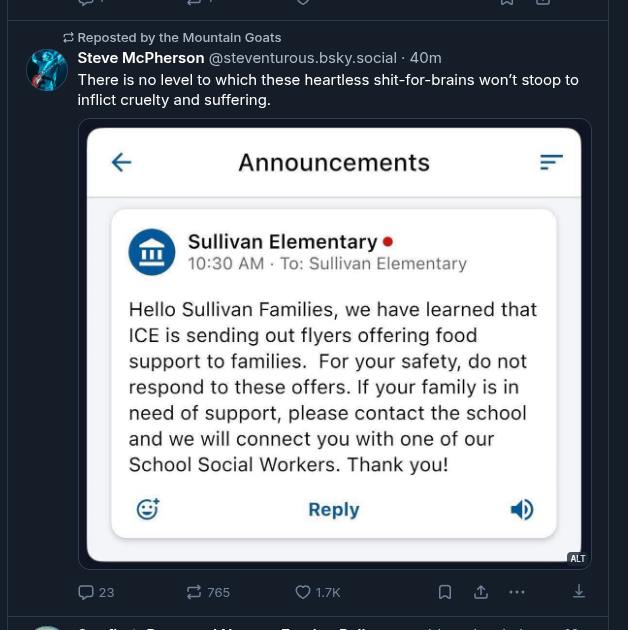Repost using the icon showing 765
Viewport: 628px width, 630px height.
(195, 592)
